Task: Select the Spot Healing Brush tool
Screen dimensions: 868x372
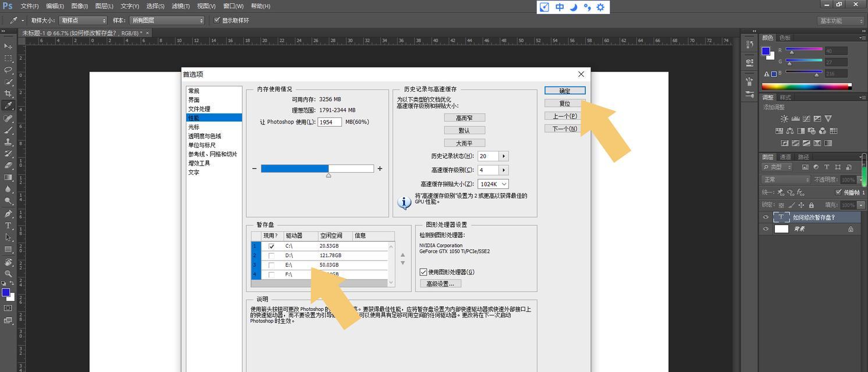Action: click(8, 118)
